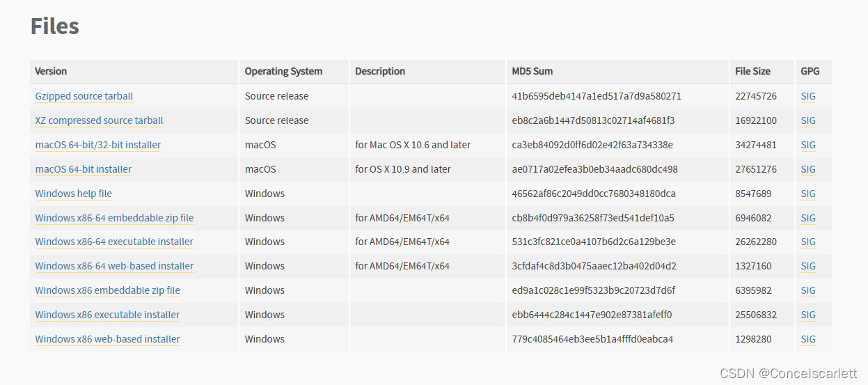868x385 pixels.
Task: Click the Version column header
Action: (51, 71)
